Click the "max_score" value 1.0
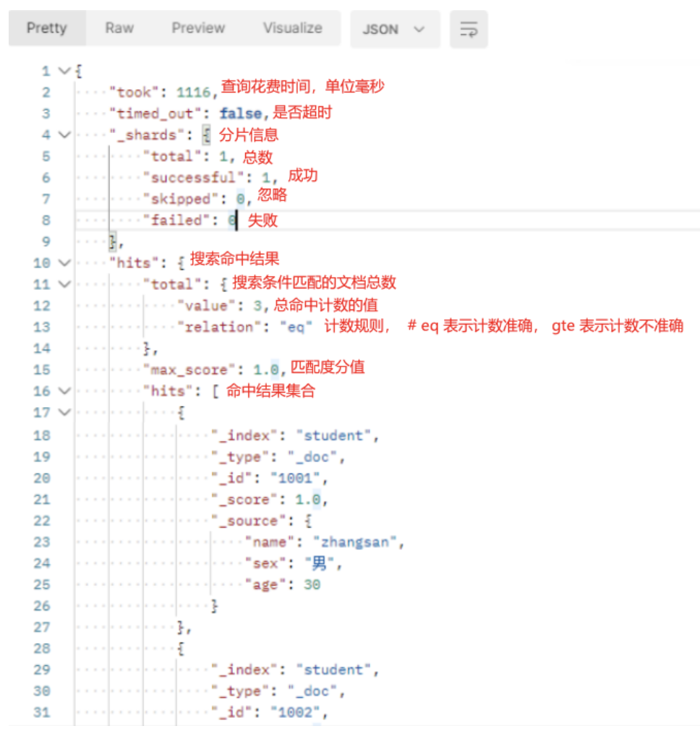This screenshot has height=752, width=700. [265, 370]
